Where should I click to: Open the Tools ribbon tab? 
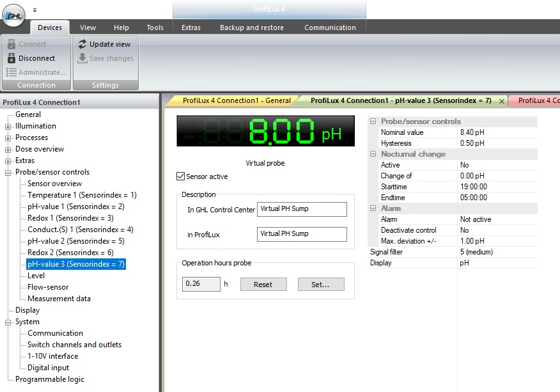click(x=155, y=27)
